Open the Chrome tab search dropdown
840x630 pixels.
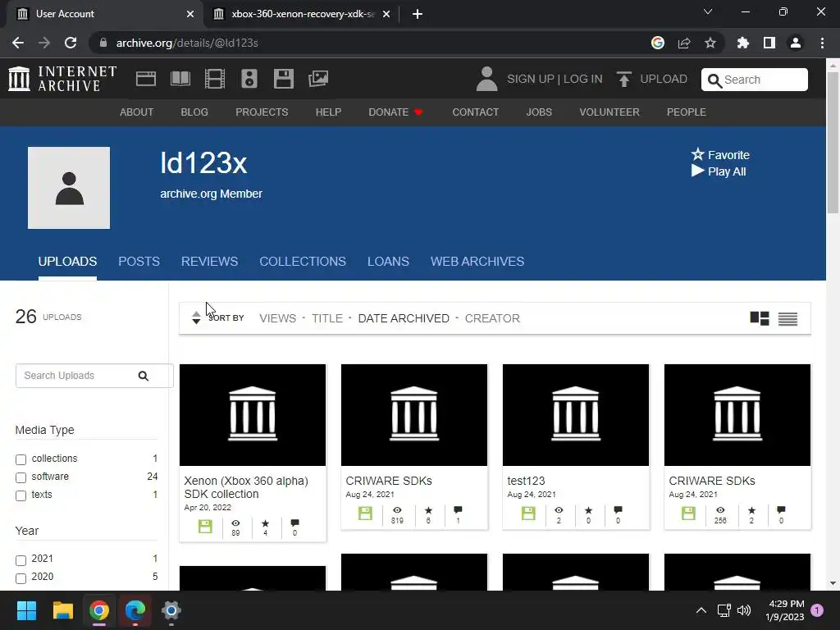(708, 11)
